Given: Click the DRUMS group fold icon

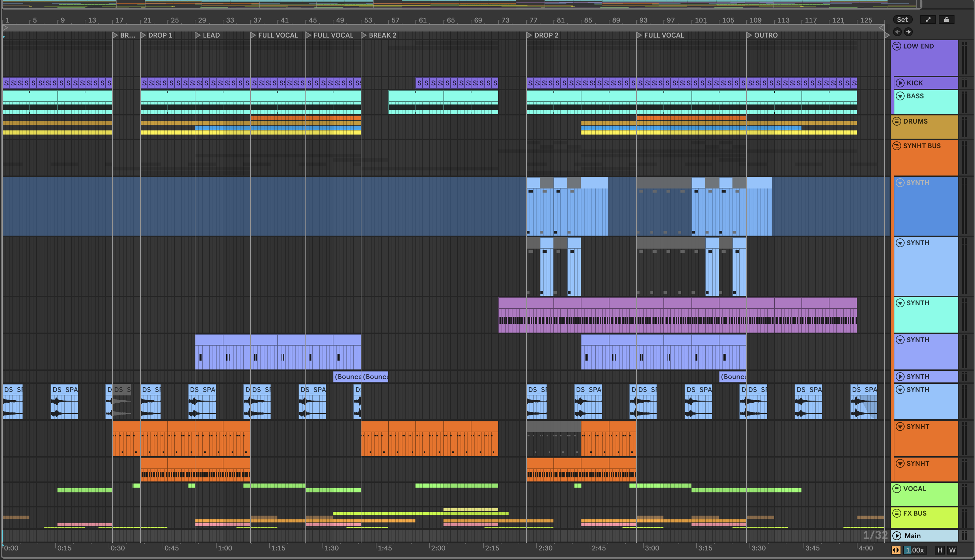Looking at the screenshot, I should point(896,121).
